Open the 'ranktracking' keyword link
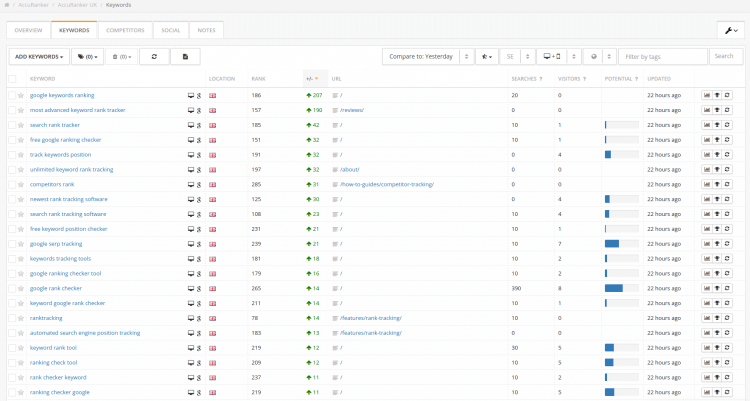The width and height of the screenshot is (750, 401). pyautogui.click(x=46, y=317)
